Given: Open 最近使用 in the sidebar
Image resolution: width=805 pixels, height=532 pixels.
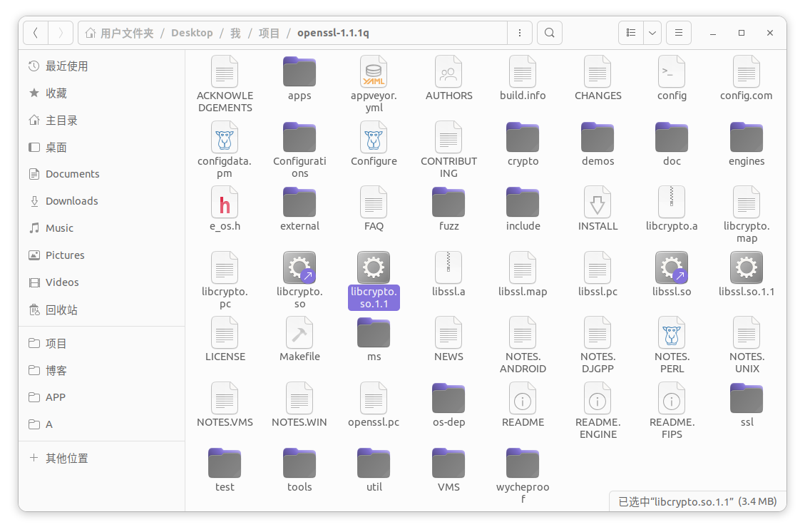Looking at the screenshot, I should 102,66.
